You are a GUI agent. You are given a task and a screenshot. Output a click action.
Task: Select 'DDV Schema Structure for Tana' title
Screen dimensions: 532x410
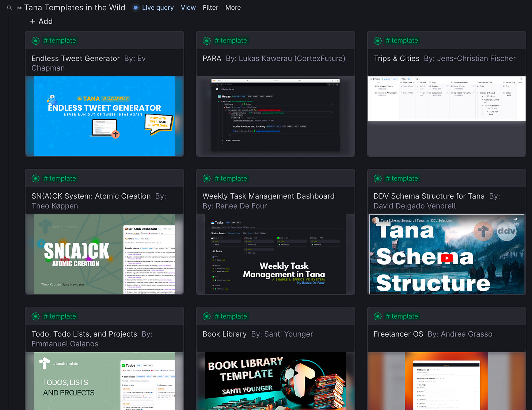click(x=429, y=196)
